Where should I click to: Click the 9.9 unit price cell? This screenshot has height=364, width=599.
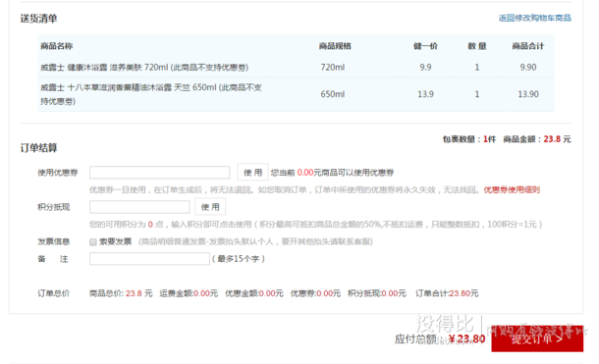tap(425, 68)
